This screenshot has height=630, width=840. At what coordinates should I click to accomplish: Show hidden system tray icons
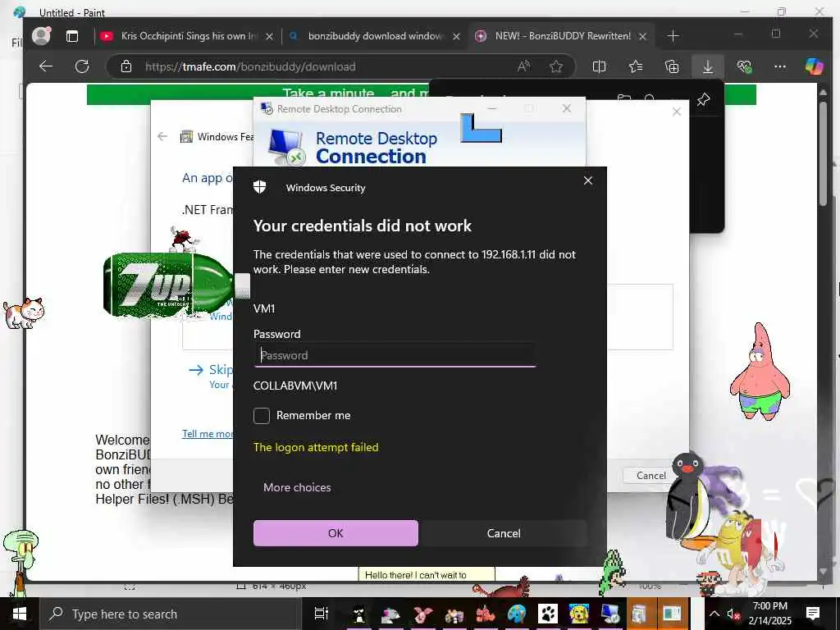tap(714, 614)
